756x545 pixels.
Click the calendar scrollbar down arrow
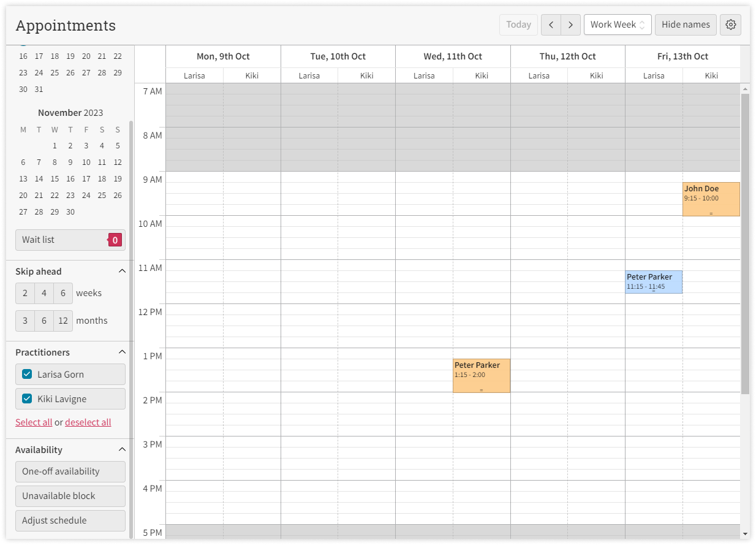pos(745,534)
